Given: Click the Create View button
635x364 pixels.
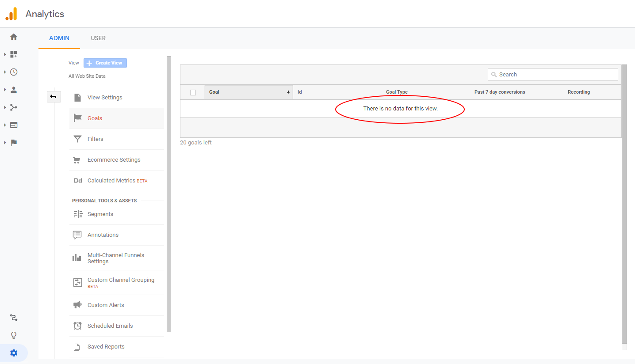Looking at the screenshot, I should pos(105,63).
